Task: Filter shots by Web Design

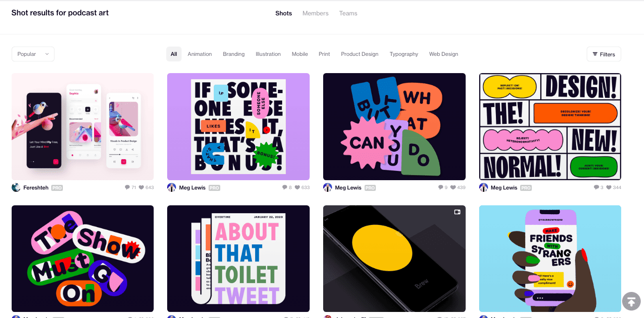Action: click(x=443, y=54)
